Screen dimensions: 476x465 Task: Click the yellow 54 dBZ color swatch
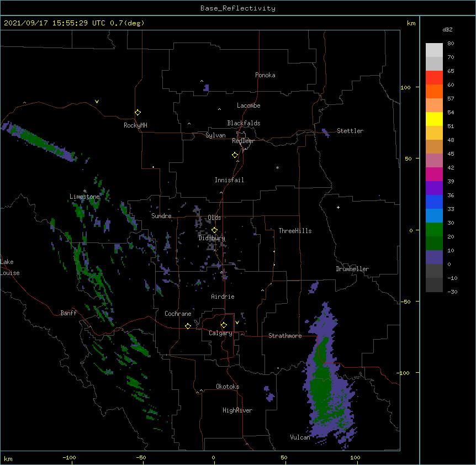point(434,119)
